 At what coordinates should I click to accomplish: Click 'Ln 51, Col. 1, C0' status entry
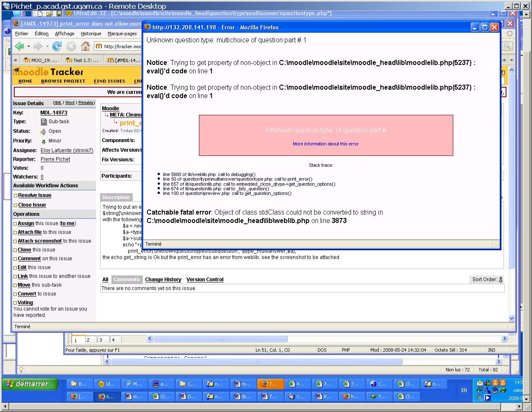tap(273, 350)
